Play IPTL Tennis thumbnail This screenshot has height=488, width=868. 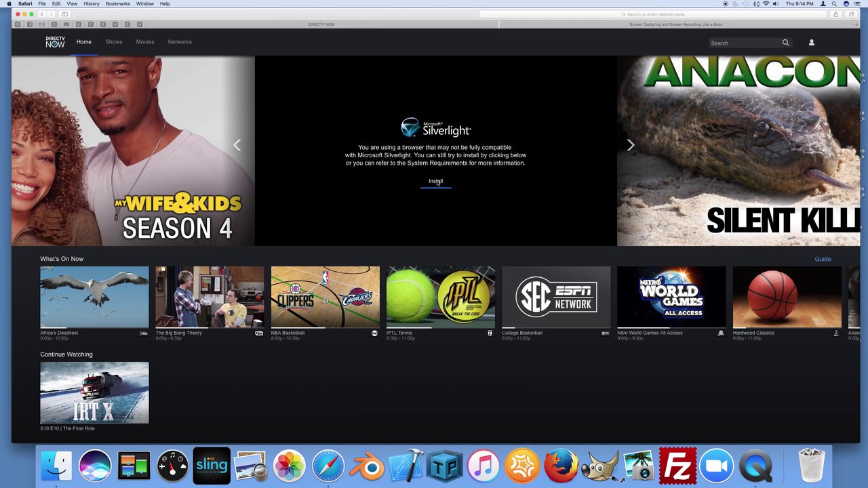(x=441, y=297)
